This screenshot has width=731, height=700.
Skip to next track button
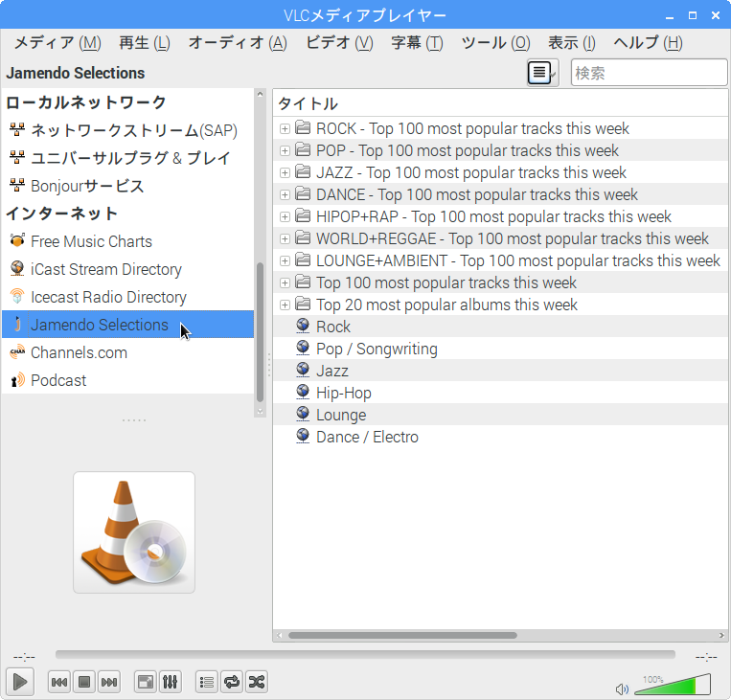109,682
